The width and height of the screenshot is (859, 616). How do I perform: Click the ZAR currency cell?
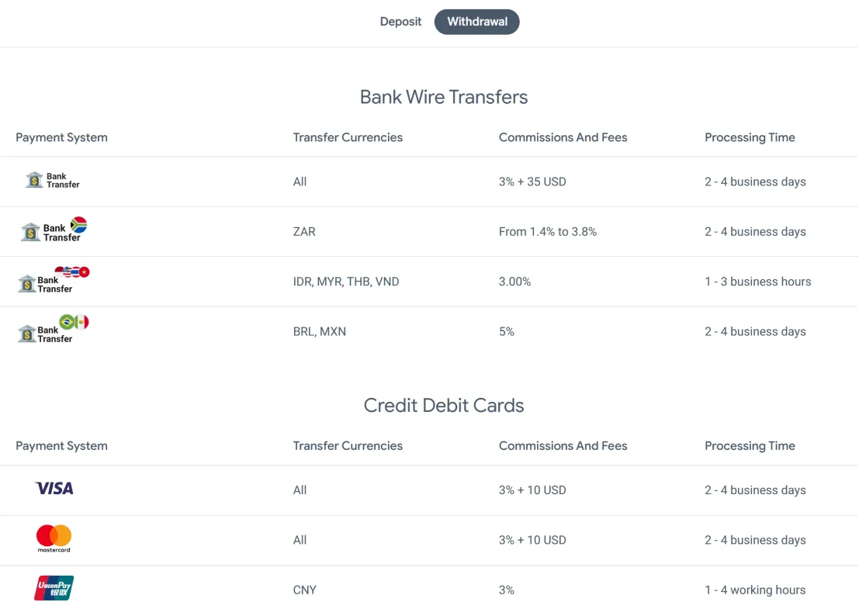304,232
